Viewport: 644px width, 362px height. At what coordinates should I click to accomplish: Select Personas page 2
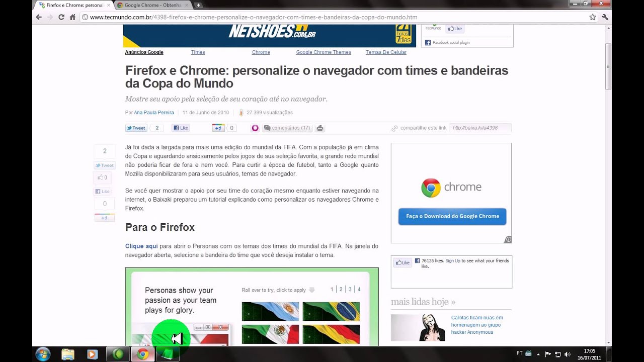point(341,290)
